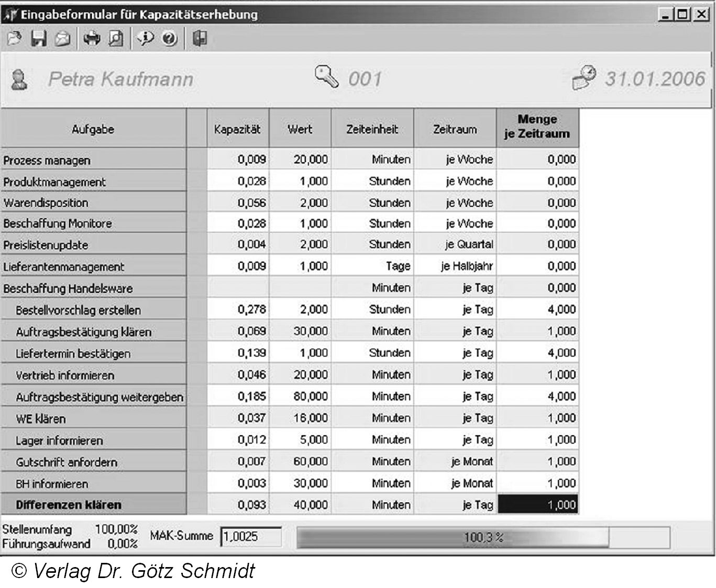Click the exit door icon
The width and height of the screenshot is (716, 588).
[x=200, y=38]
